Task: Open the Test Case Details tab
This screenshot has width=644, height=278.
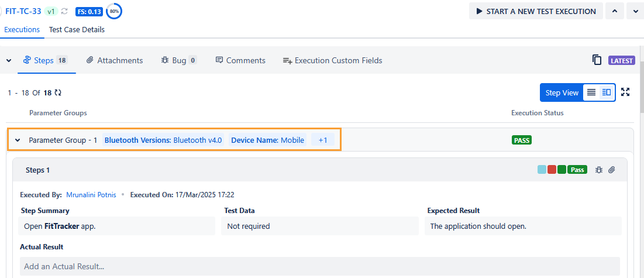Action: point(77,29)
